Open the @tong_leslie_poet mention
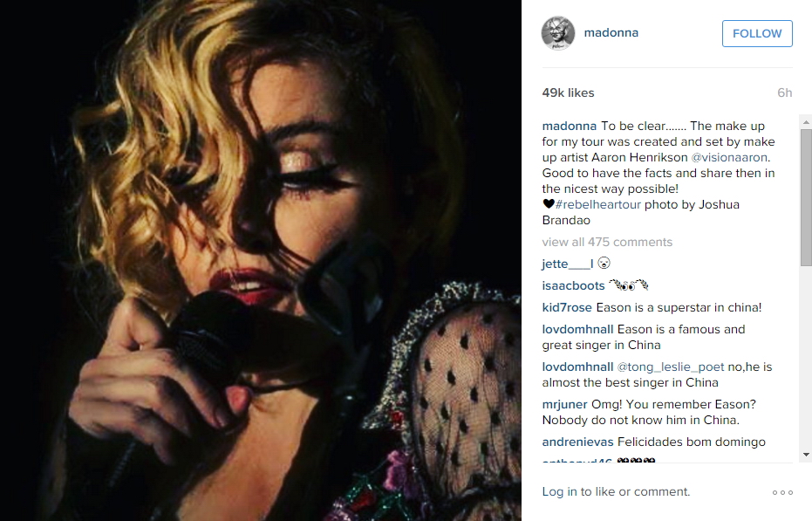The width and height of the screenshot is (812, 521). pos(671,367)
